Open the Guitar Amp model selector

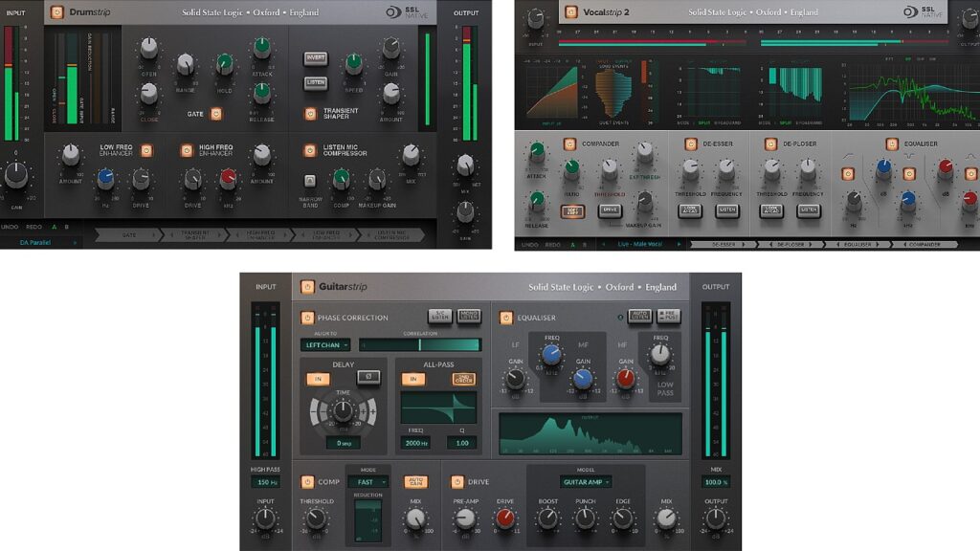click(584, 482)
